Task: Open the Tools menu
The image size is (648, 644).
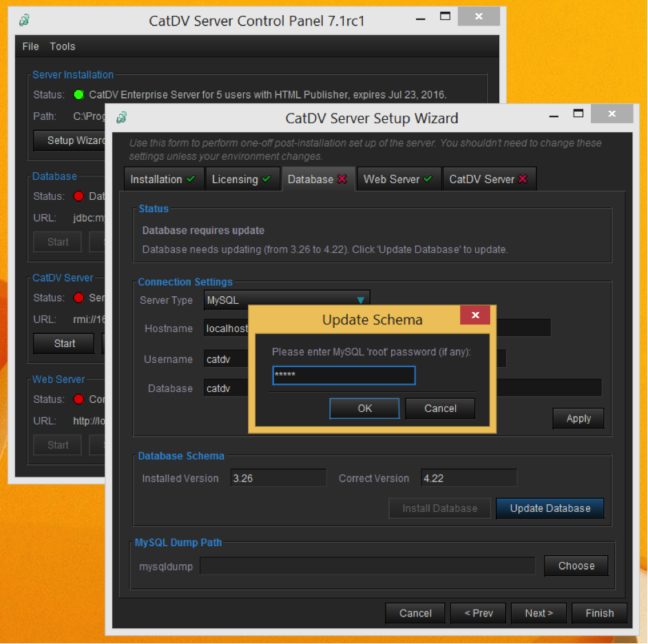Action: click(x=62, y=46)
